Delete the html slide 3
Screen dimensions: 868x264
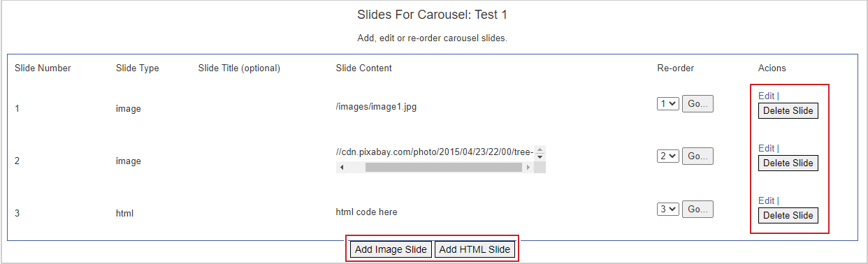pyautogui.click(x=788, y=215)
